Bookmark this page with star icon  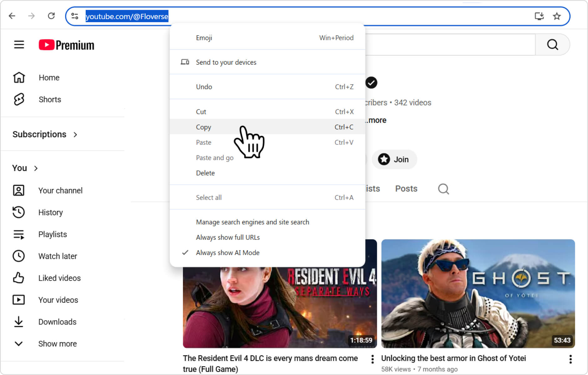[x=557, y=16]
